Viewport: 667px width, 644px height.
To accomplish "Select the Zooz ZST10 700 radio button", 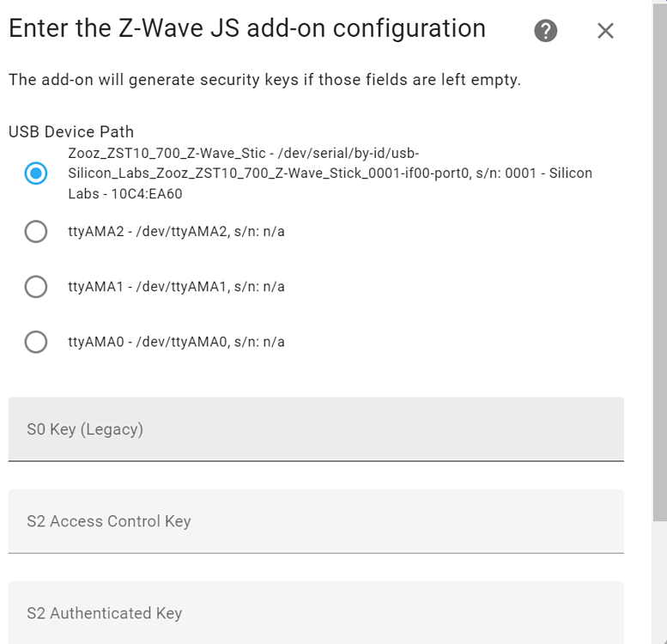I will click(x=36, y=173).
